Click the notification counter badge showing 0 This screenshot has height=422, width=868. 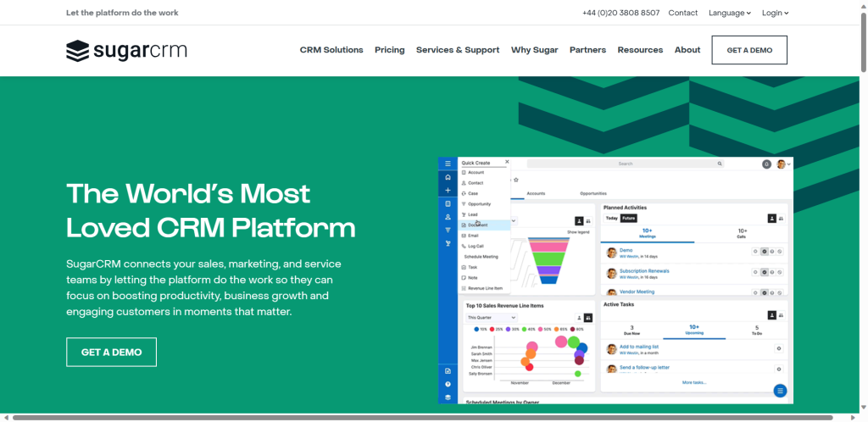[x=766, y=164]
